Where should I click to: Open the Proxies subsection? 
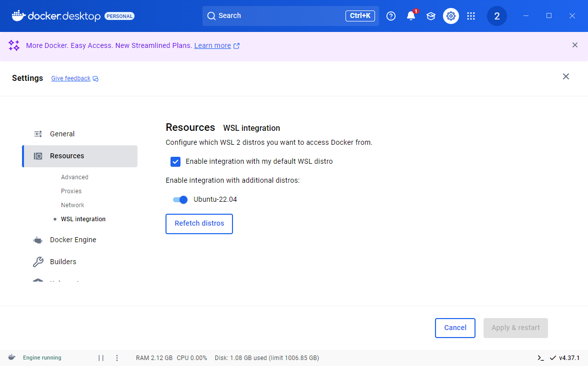click(x=71, y=191)
